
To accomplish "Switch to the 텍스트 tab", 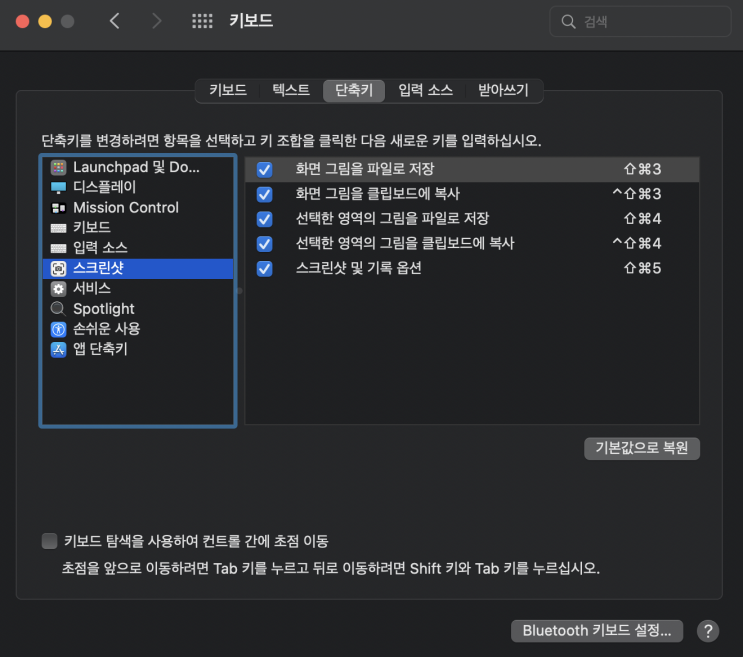I will [x=291, y=90].
